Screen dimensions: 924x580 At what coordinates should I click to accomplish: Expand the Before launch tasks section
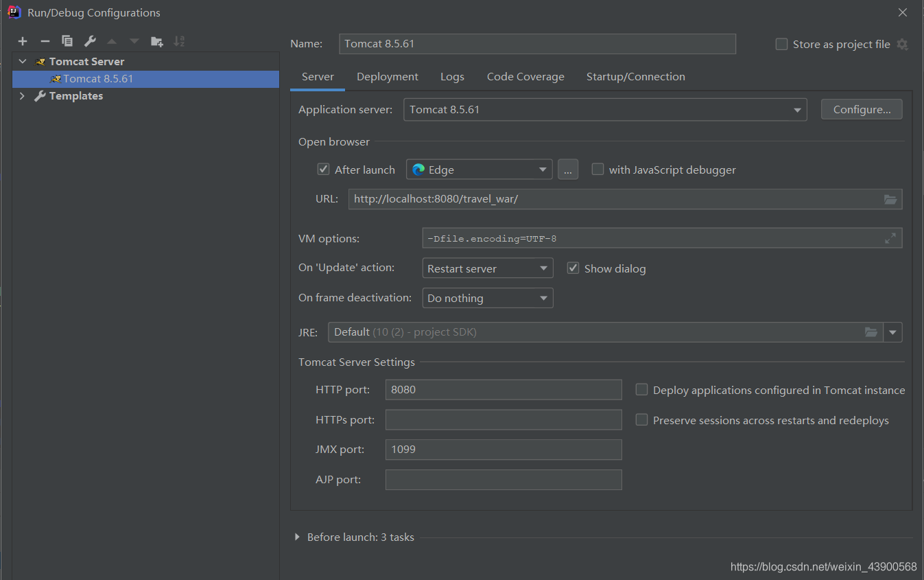(297, 537)
